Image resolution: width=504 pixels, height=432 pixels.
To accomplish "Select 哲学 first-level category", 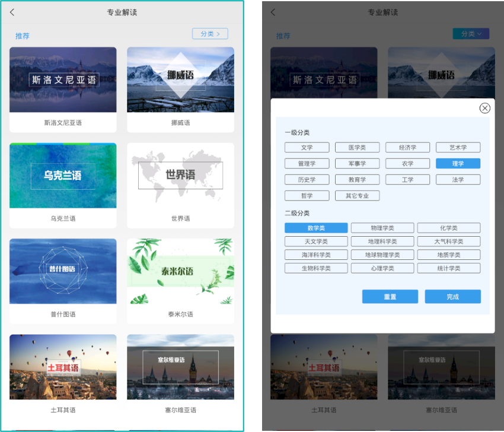I will (x=307, y=196).
